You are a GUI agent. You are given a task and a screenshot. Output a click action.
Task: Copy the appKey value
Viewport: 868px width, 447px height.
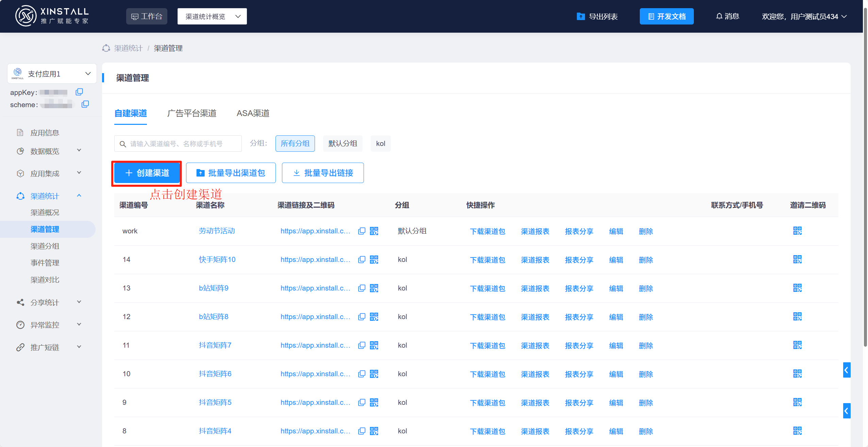click(79, 92)
